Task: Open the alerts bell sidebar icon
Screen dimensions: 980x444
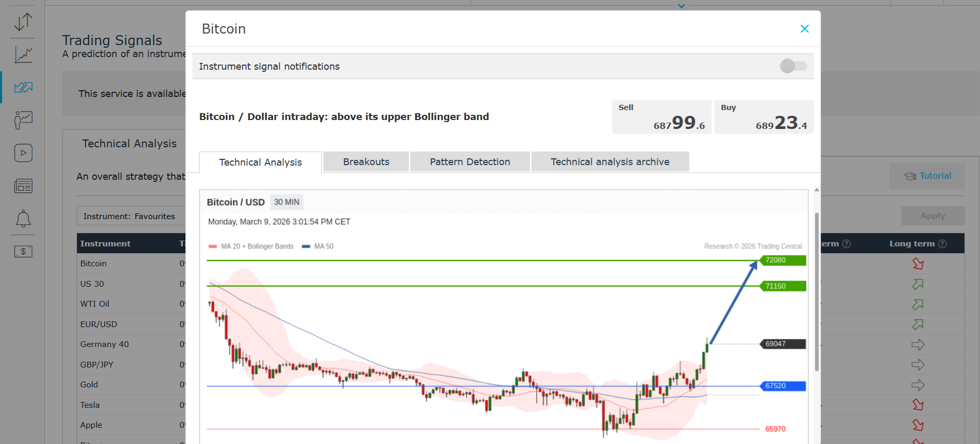Action: pos(23,219)
